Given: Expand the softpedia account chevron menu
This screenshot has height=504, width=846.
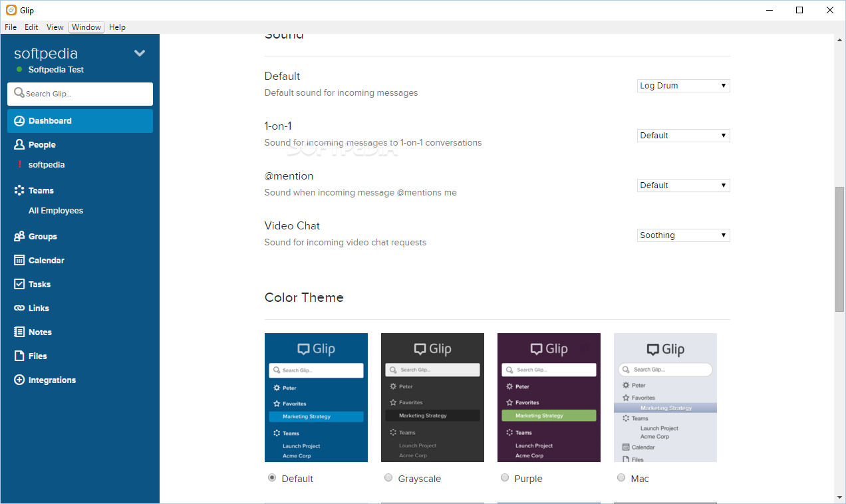Looking at the screenshot, I should (140, 53).
